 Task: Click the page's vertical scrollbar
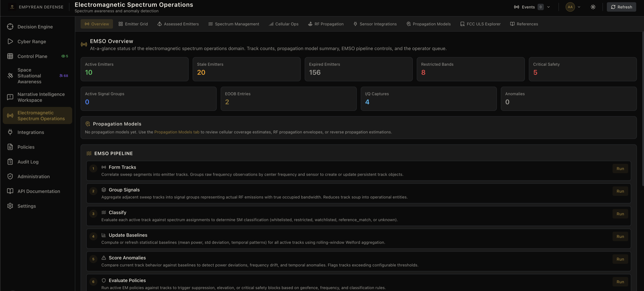coord(642,109)
